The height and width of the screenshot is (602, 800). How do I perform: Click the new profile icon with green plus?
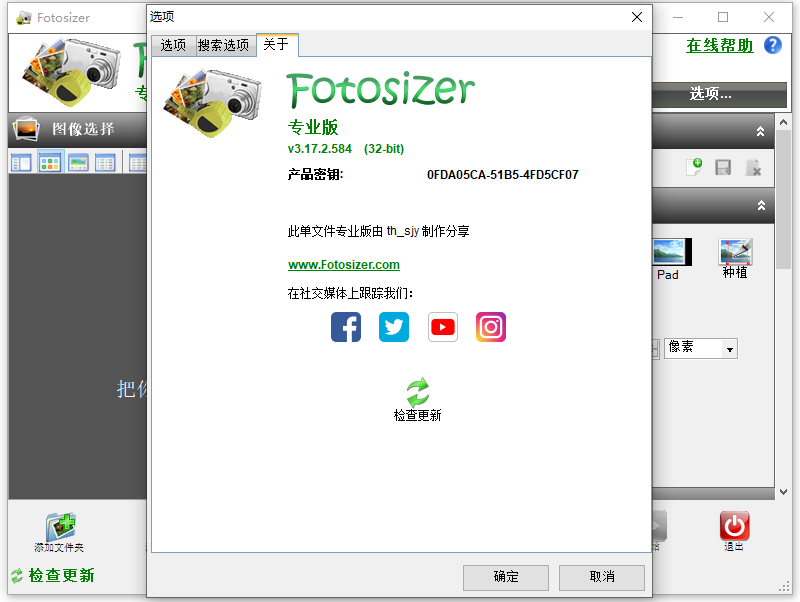694,167
